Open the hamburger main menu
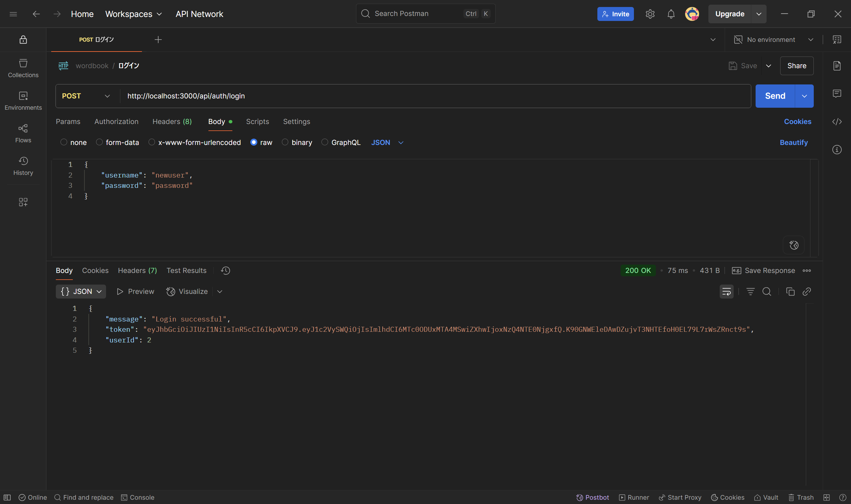The height and width of the screenshot is (504, 851). point(13,14)
